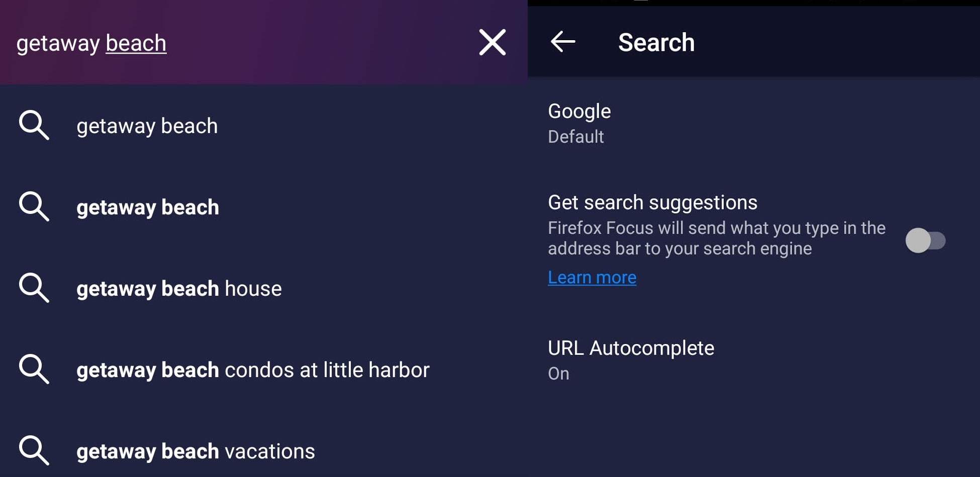Clear the search text with the X icon

tap(492, 42)
